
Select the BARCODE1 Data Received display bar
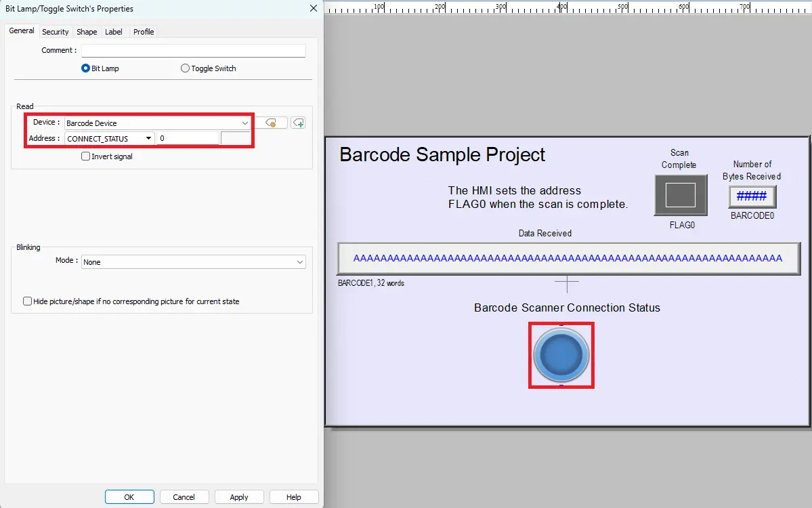coord(568,258)
